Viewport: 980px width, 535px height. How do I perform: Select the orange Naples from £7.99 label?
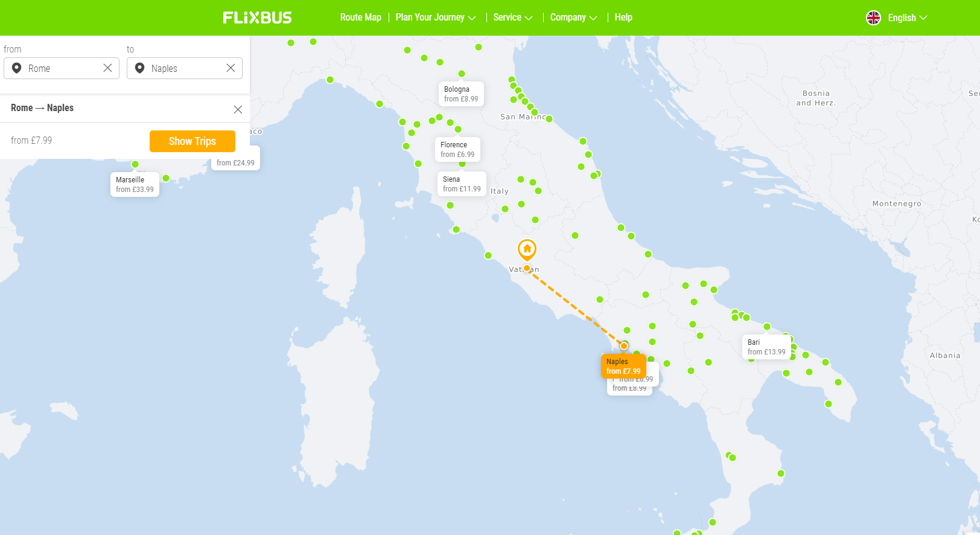click(x=623, y=366)
